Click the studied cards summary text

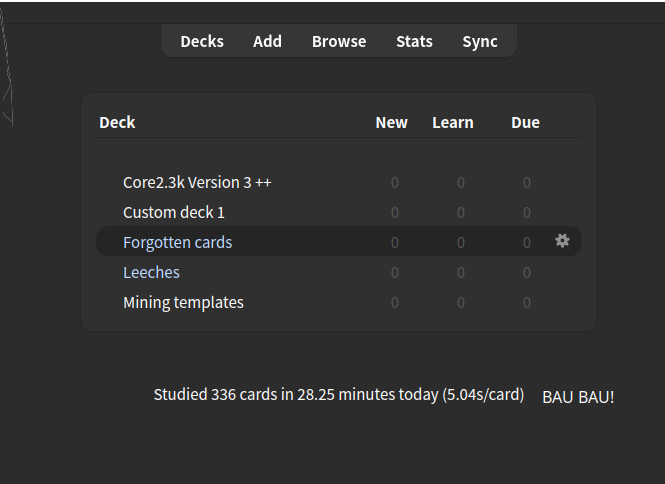point(338,394)
